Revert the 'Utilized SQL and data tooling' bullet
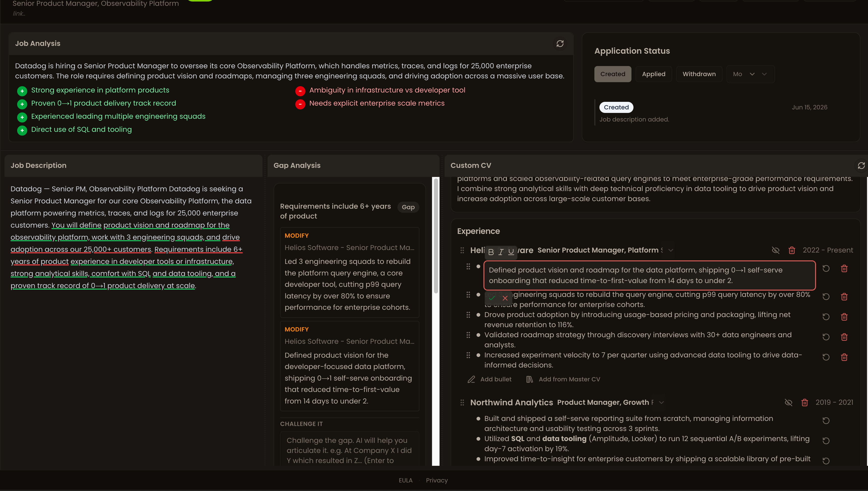Screen dimensions: 868x491 tap(826, 441)
